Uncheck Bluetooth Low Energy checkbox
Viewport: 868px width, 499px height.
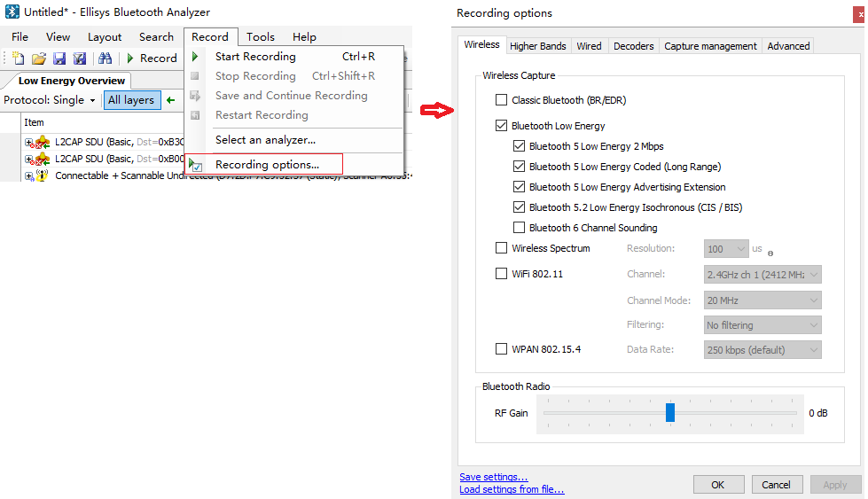pyautogui.click(x=501, y=126)
